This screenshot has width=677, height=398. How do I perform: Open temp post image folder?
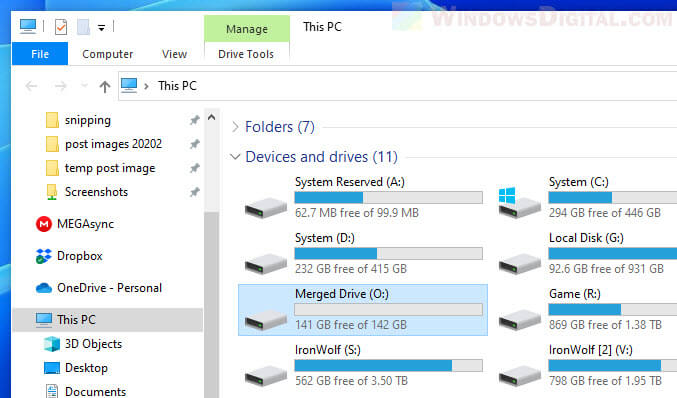110,168
